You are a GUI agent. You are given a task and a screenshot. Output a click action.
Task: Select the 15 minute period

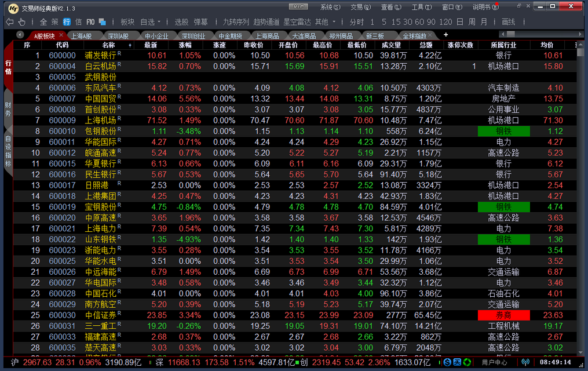coord(396,22)
